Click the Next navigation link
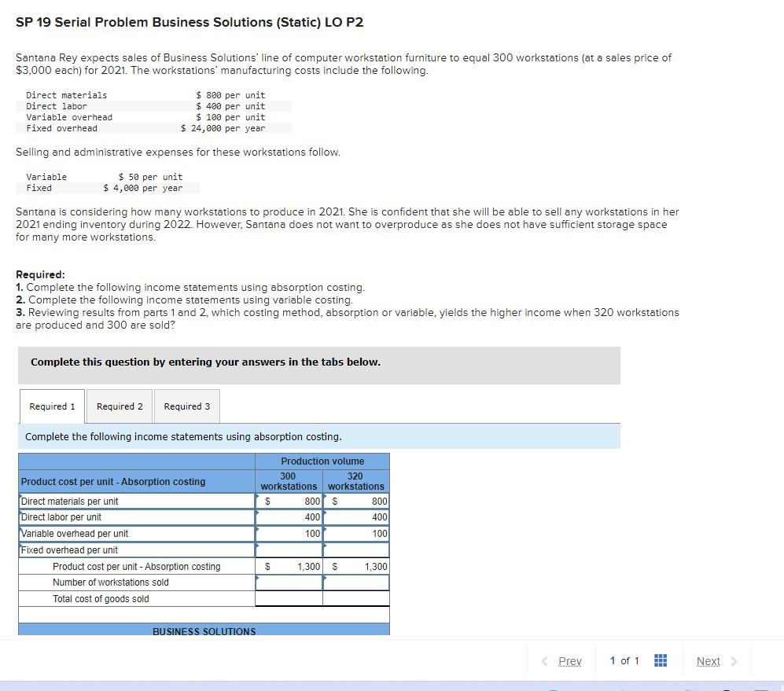Screen dimensions: 784x691 [x=708, y=660]
